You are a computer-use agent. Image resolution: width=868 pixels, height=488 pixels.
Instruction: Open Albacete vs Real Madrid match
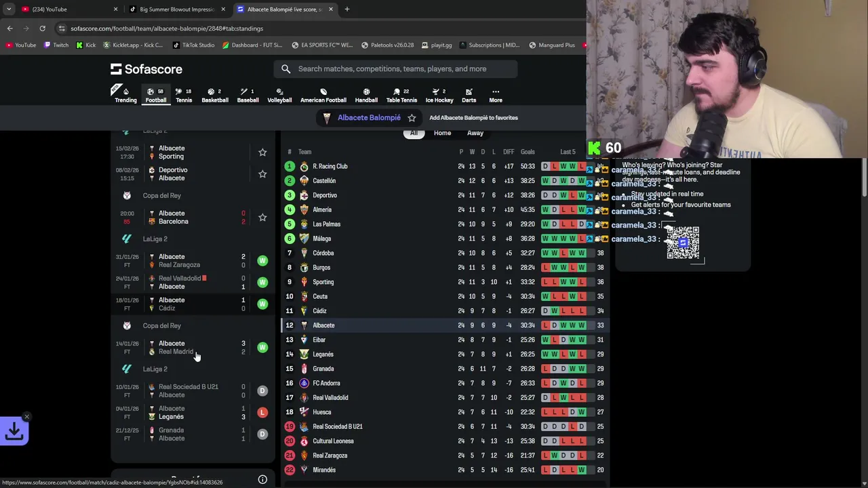[x=193, y=348]
